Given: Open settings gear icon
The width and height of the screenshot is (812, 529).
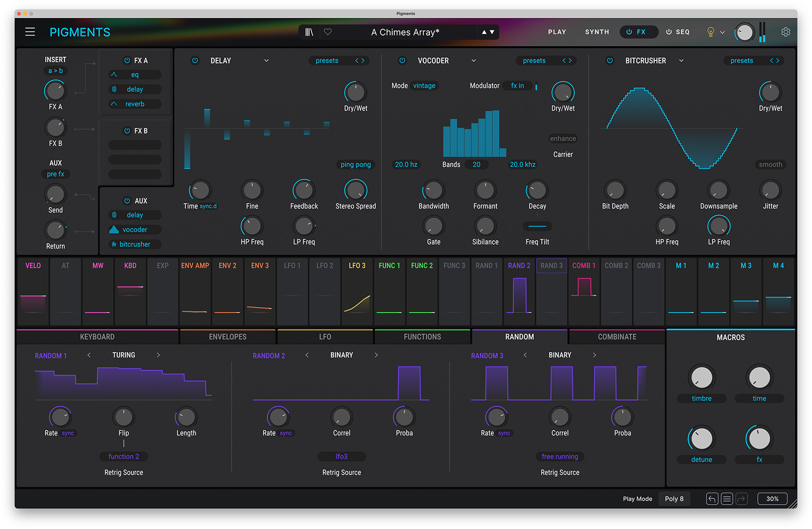Looking at the screenshot, I should (x=786, y=32).
